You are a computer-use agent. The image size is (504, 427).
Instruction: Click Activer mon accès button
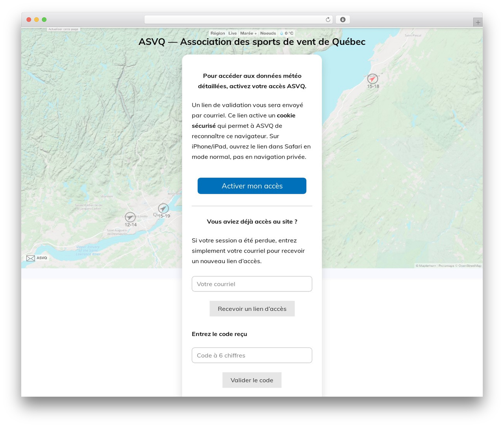pyautogui.click(x=252, y=186)
